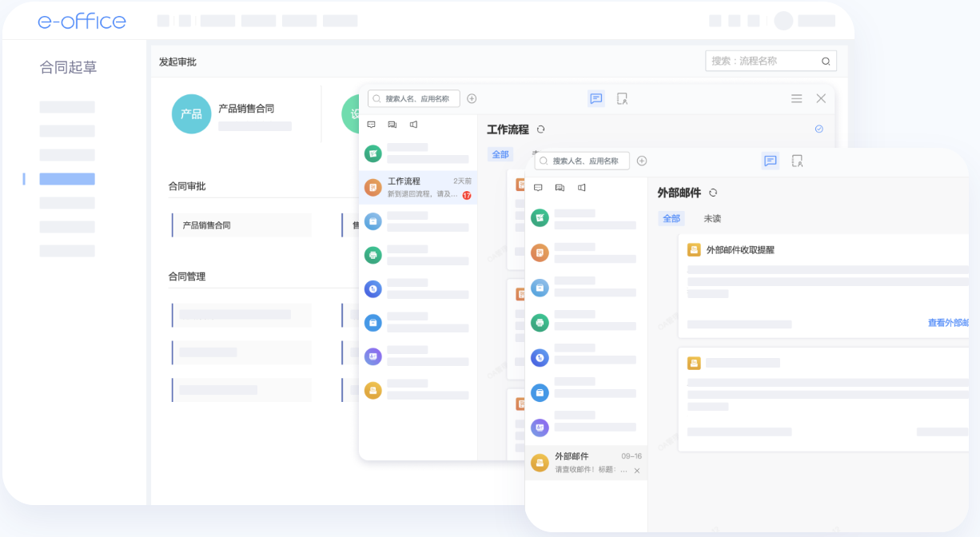Viewport: 980px width, 537px height.
Task: Open the contacts book icon in the external mail window
Action: [x=797, y=161]
